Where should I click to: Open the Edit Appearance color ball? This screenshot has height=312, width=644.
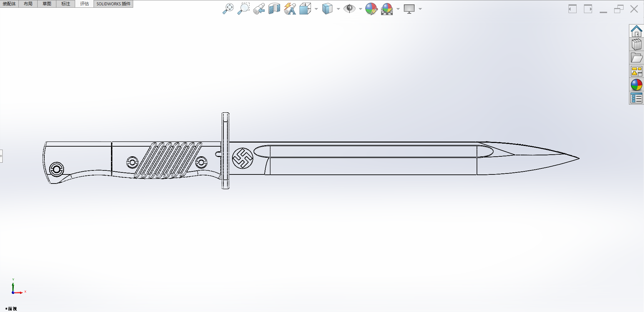click(371, 9)
